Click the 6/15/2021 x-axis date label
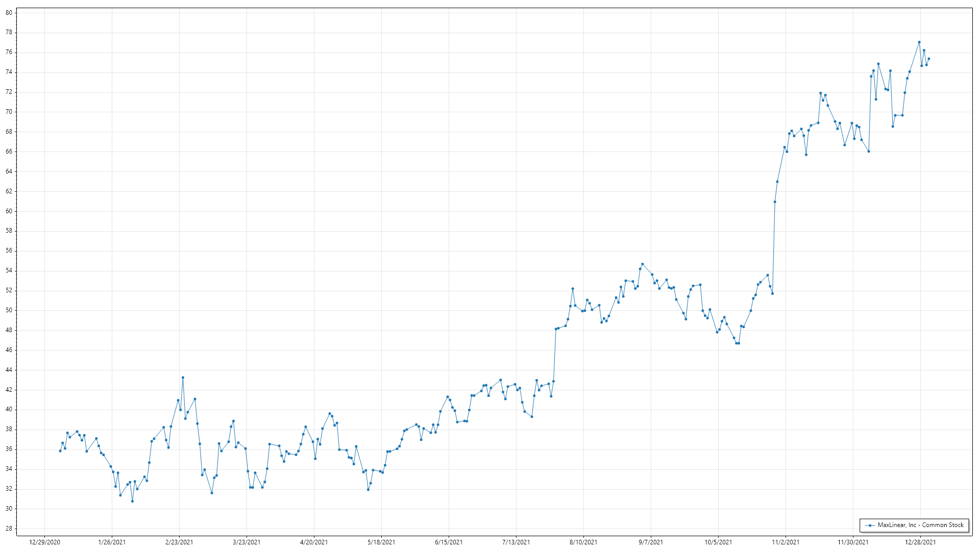Screen dimensions: 980x551 click(x=449, y=542)
